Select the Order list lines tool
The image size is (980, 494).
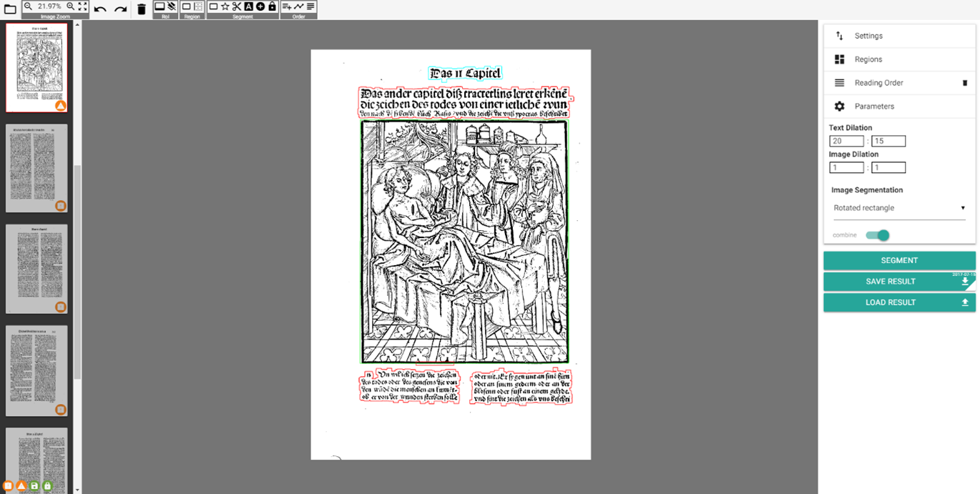coord(310,6)
